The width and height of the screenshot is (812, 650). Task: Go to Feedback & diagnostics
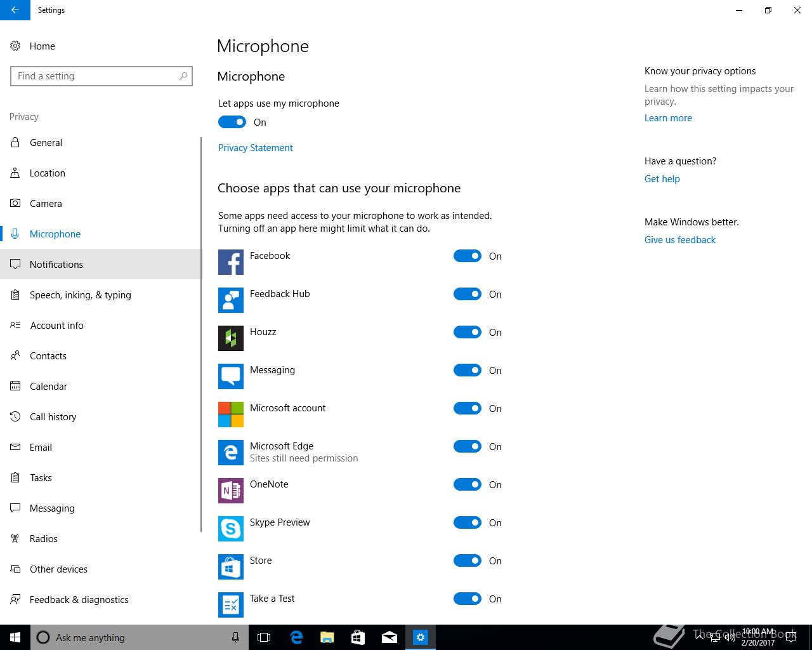click(100, 599)
